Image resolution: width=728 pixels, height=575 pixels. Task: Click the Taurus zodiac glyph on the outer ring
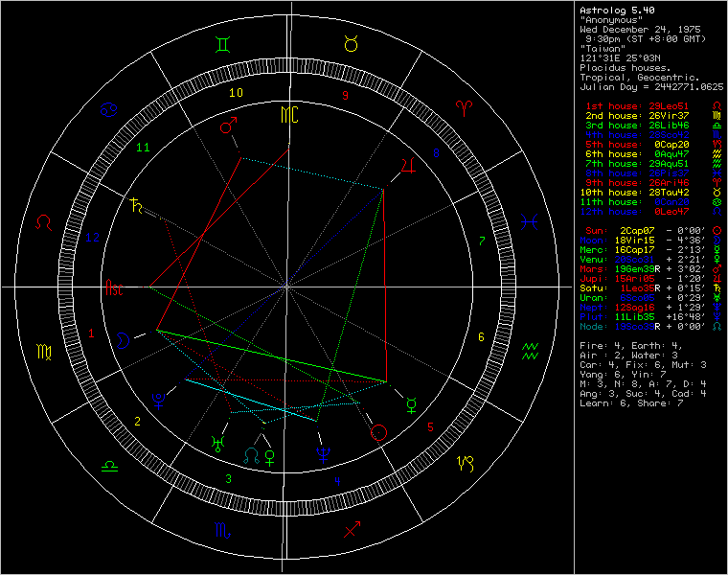(351, 44)
